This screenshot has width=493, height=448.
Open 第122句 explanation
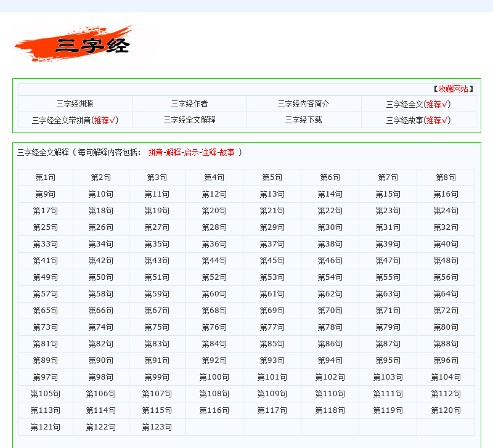100,428
